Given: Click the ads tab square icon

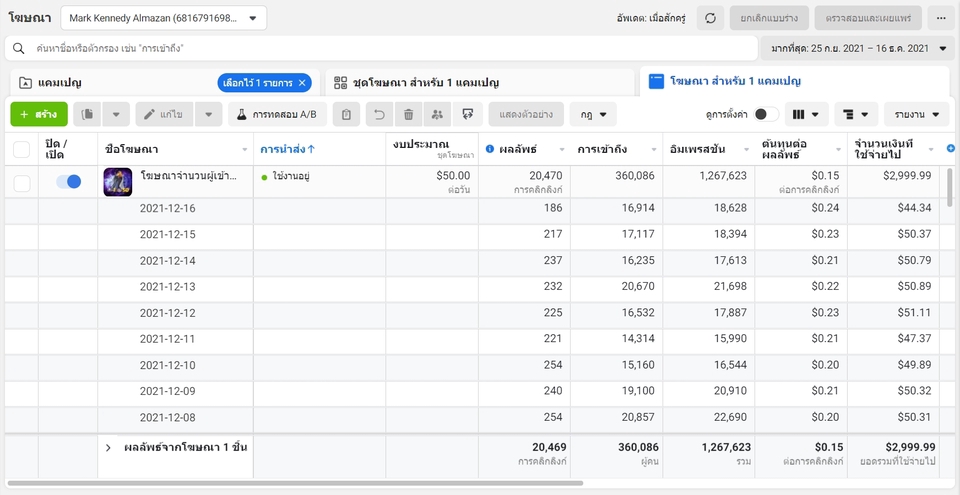Looking at the screenshot, I should 656,81.
